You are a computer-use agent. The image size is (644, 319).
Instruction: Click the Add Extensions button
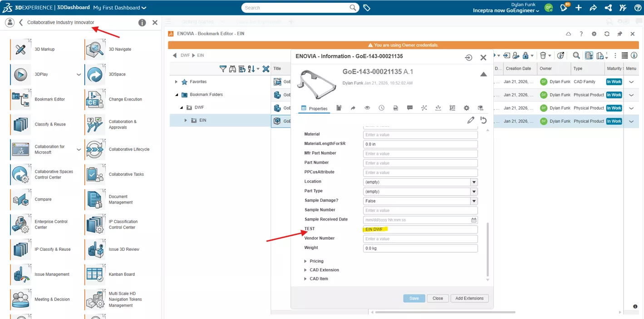point(469,299)
